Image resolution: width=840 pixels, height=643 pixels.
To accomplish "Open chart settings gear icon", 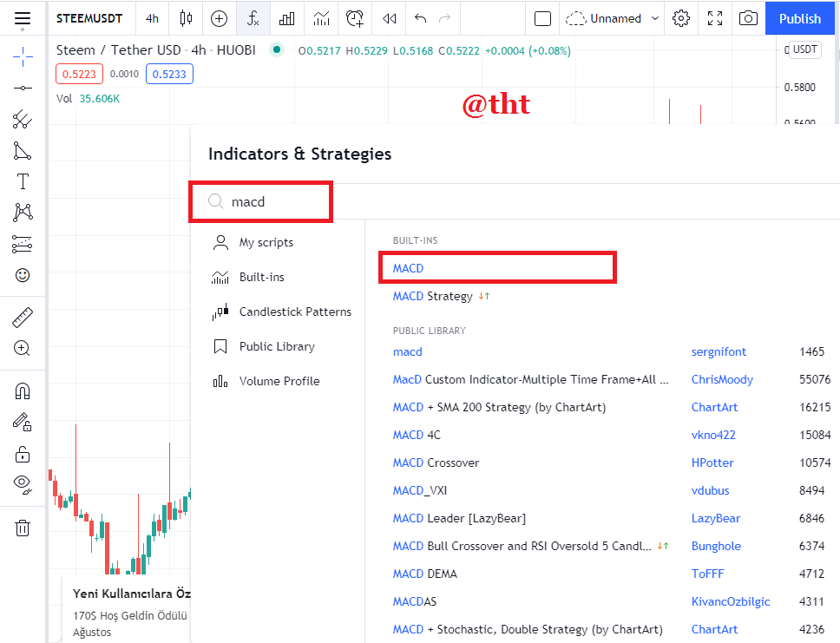I will pyautogui.click(x=681, y=19).
